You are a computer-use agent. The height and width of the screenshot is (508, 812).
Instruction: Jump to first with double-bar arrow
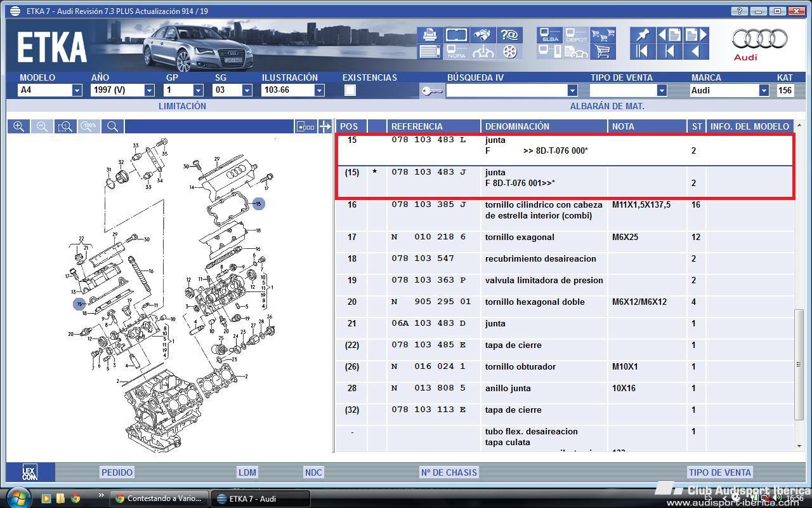643,51
